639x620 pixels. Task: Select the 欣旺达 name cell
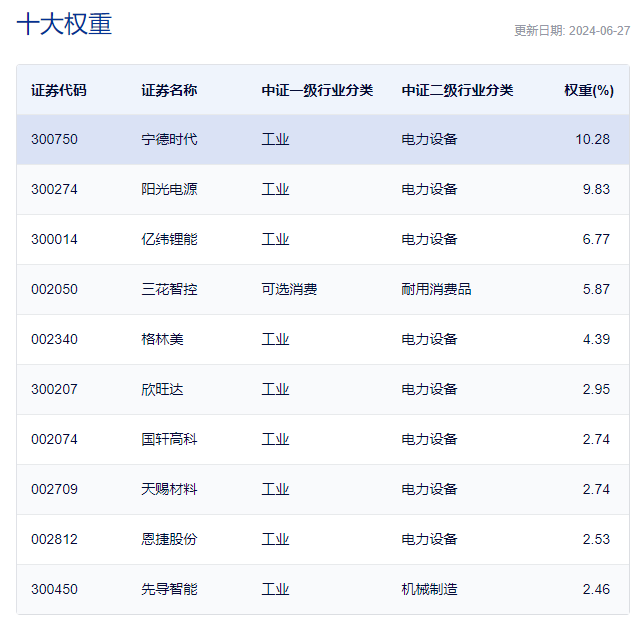point(162,389)
